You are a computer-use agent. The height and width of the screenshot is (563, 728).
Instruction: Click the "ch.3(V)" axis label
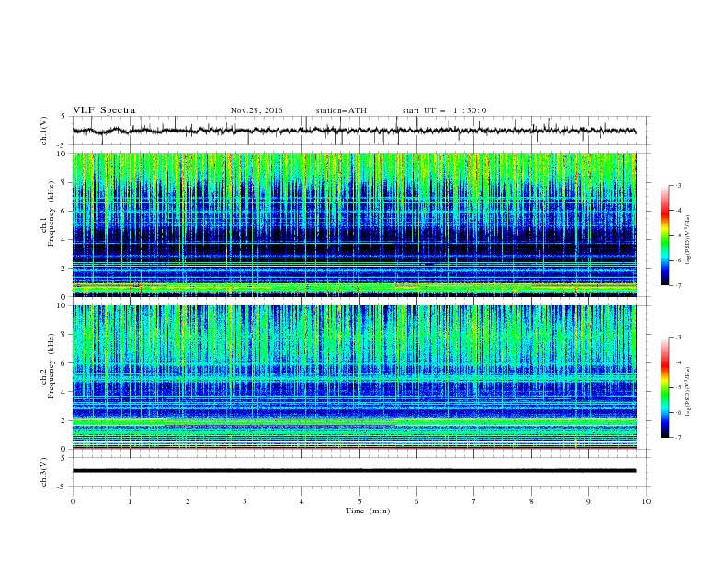coord(44,472)
